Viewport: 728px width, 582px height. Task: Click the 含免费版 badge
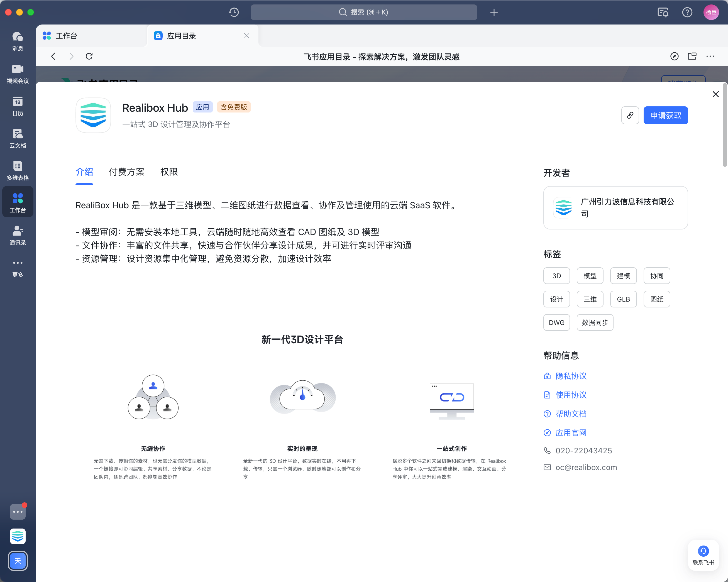(x=234, y=107)
